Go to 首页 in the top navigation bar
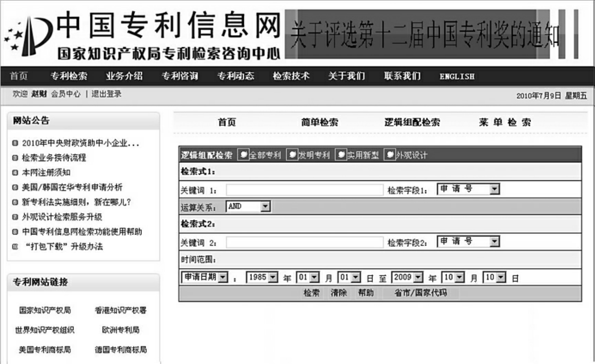The height and width of the screenshot is (364, 595). pos(19,76)
